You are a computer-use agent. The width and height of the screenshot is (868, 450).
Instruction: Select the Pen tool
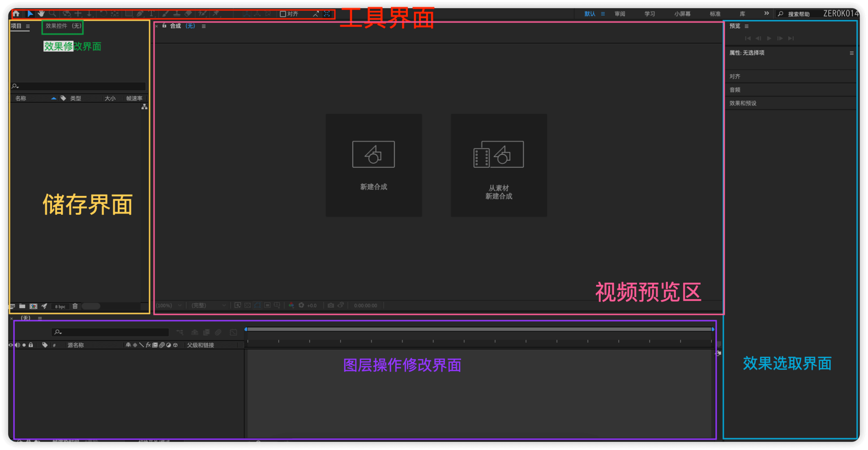click(x=140, y=14)
